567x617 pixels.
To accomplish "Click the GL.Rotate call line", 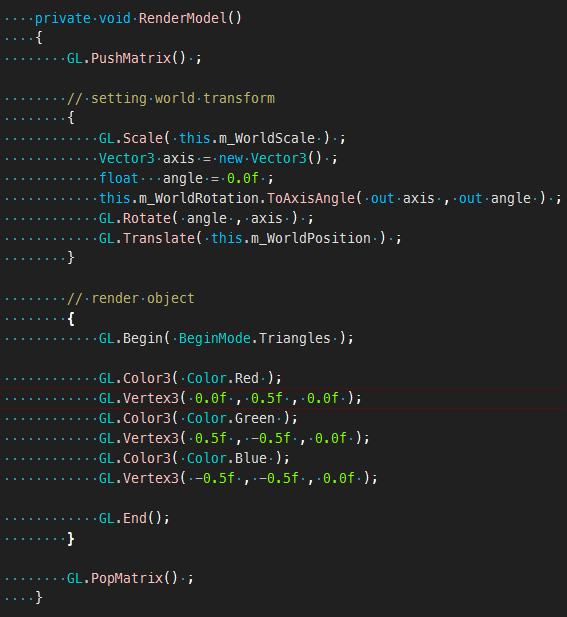I will 206,218.
